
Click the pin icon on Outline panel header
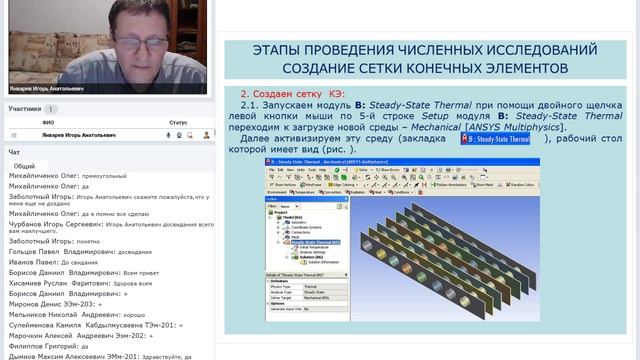click(x=346, y=199)
